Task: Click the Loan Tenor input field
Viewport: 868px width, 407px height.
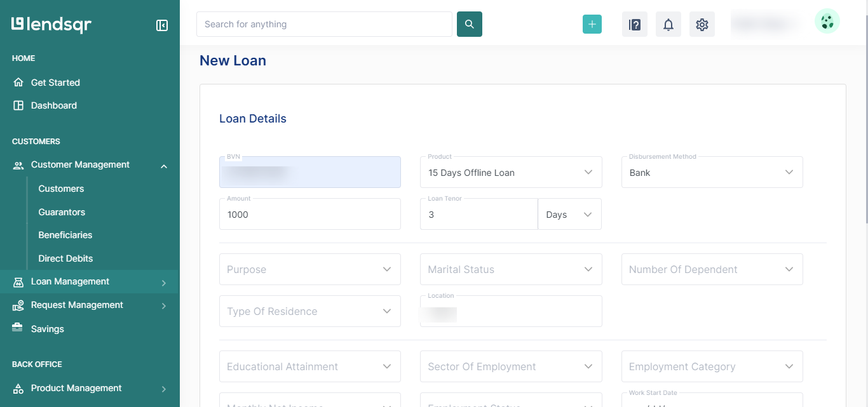Action: pos(479,214)
